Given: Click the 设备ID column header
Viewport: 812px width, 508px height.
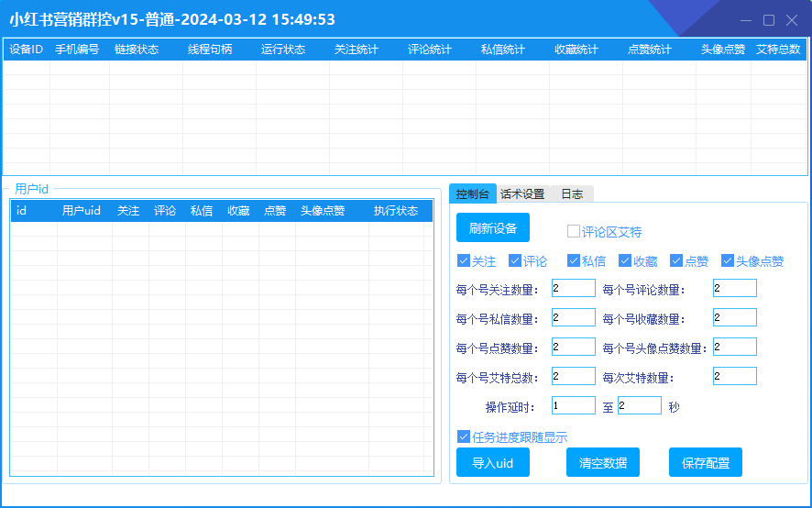Looking at the screenshot, I should click(x=26, y=50).
